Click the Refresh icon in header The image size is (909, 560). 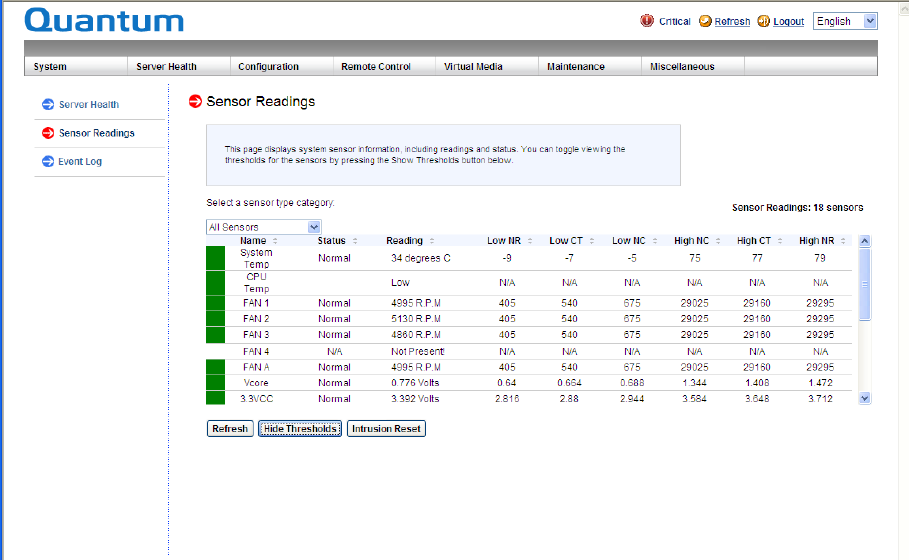tap(705, 21)
